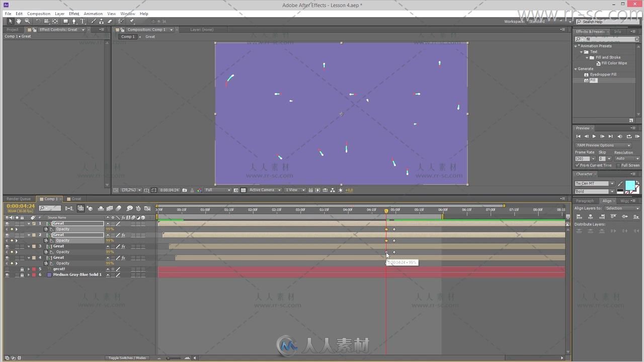Open viewer resolution Full dropdown
This screenshot has width=644, height=362.
pos(217,190)
